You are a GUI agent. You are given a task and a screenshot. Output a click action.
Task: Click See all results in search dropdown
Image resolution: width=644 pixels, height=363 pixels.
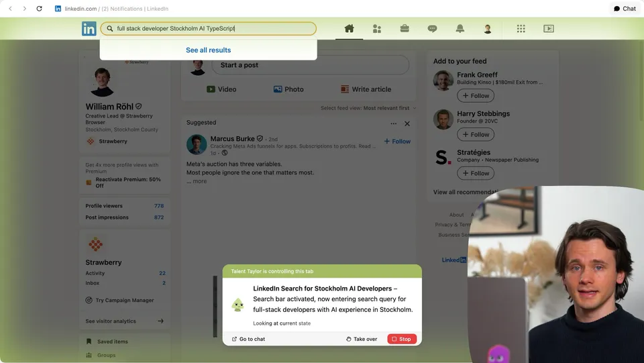coord(208,50)
